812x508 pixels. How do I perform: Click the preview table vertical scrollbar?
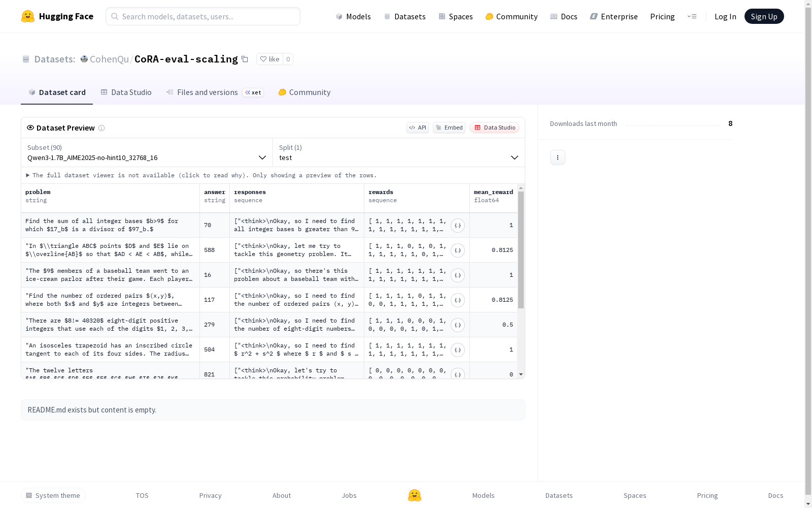click(521, 250)
